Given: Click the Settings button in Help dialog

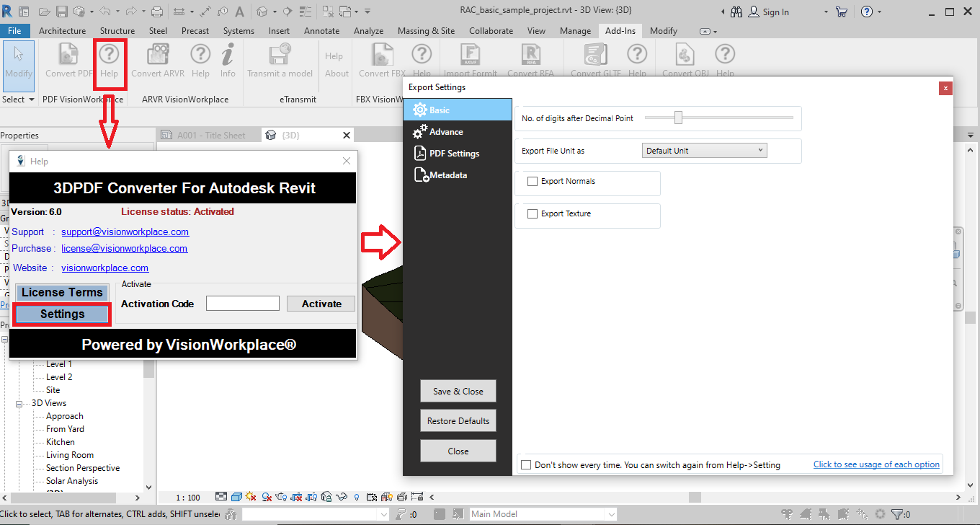Looking at the screenshot, I should pos(63,314).
